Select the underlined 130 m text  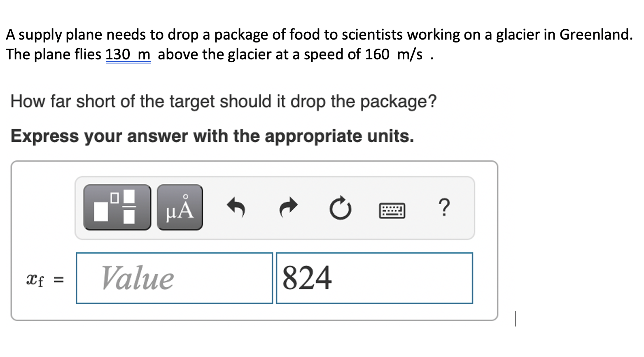pyautogui.click(x=128, y=54)
